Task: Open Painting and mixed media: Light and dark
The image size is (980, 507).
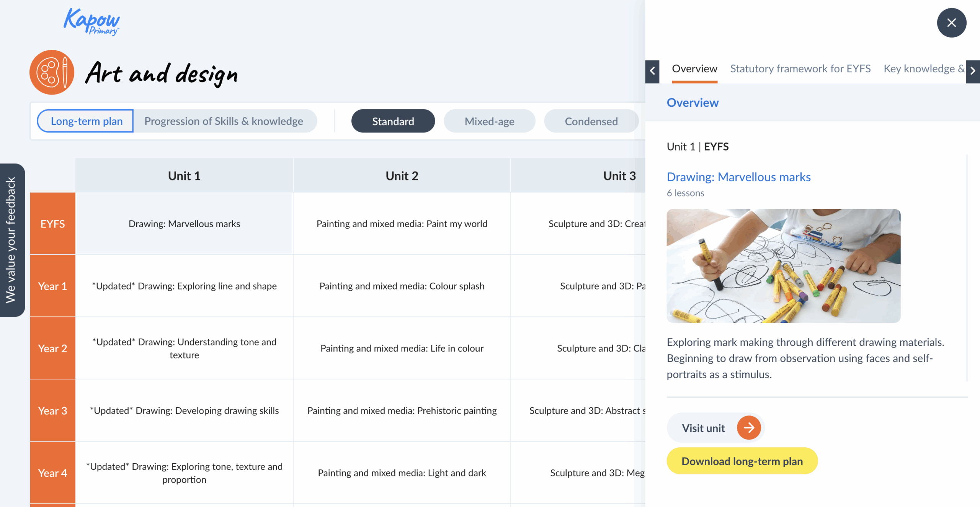Action: click(x=402, y=473)
